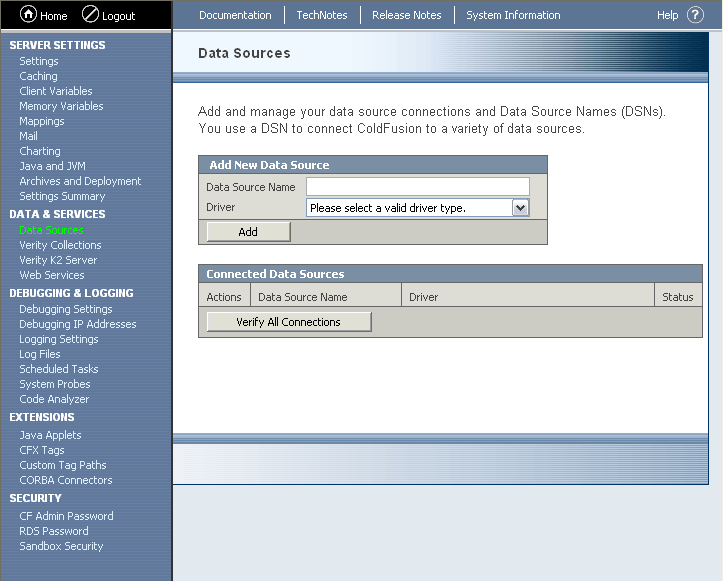Click Verify All Connections button
The width and height of the screenshot is (723, 581).
[x=288, y=322]
